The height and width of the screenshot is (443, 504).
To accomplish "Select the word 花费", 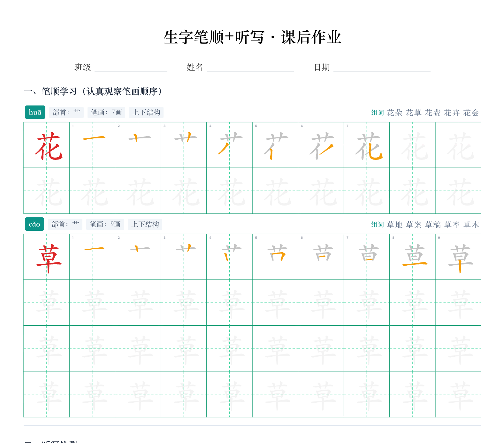I will coord(433,113).
